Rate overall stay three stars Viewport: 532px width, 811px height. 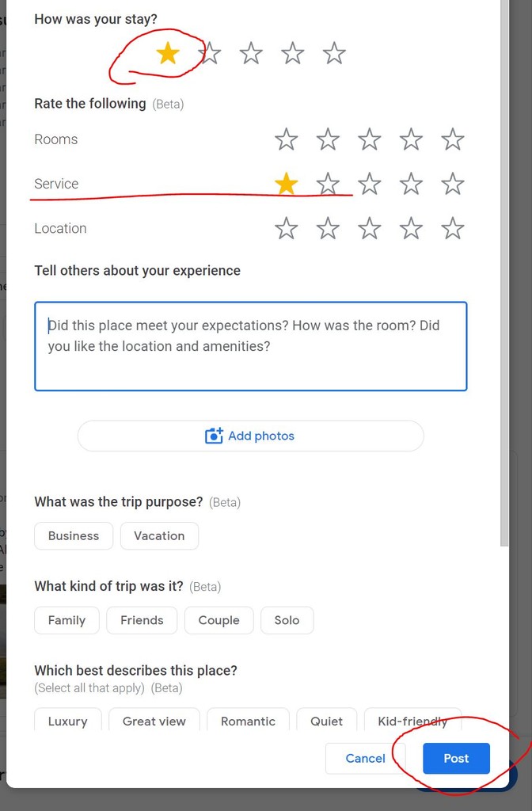(251, 53)
